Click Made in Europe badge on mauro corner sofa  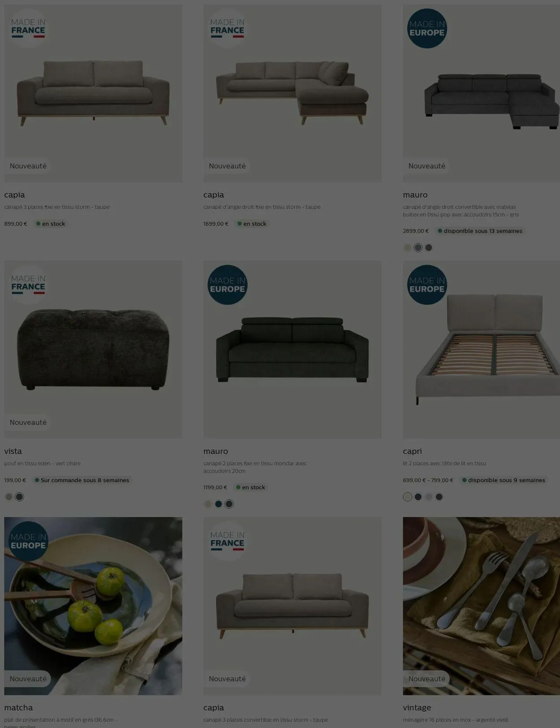point(427,29)
